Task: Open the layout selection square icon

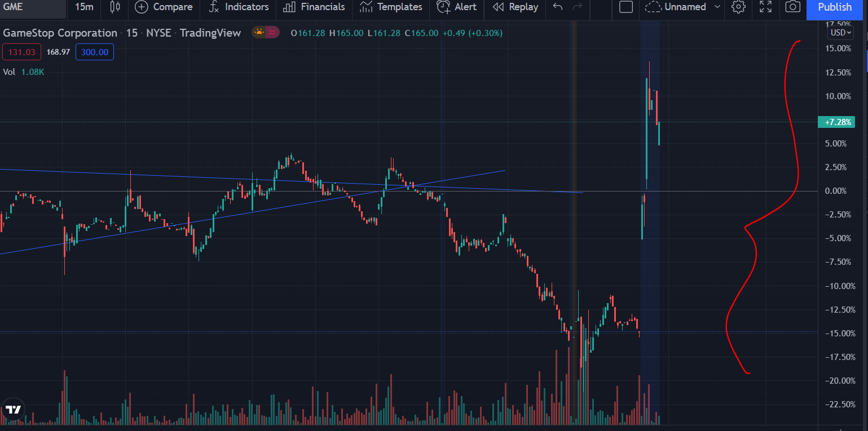Action: click(x=626, y=7)
